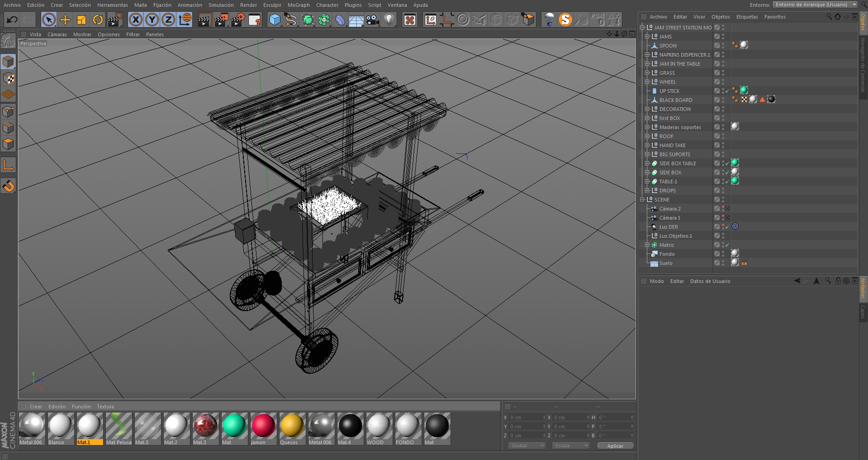Collapse the SCENE group
Screen dimensions: 868x460
(x=642, y=200)
